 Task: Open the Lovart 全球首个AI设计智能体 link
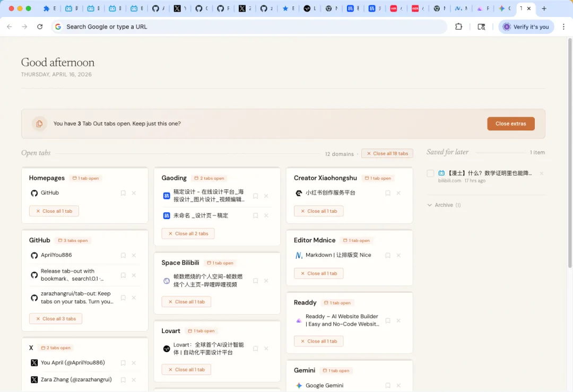(x=209, y=349)
